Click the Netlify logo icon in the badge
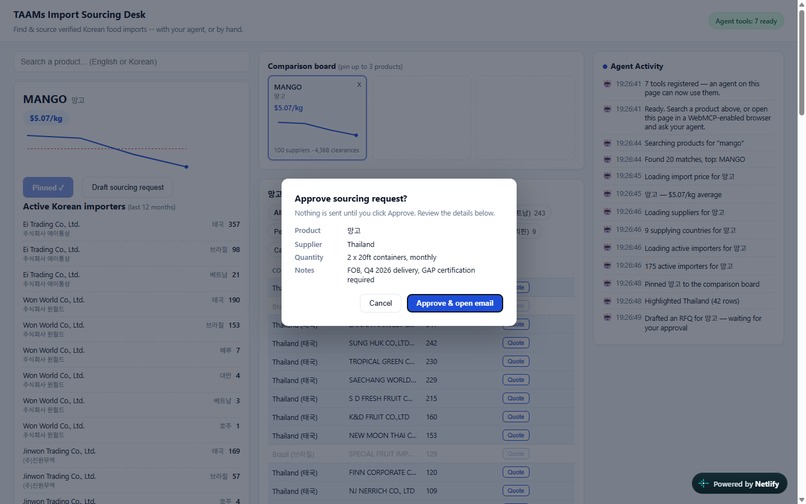Screen dimensions: 806x504 [704, 484]
